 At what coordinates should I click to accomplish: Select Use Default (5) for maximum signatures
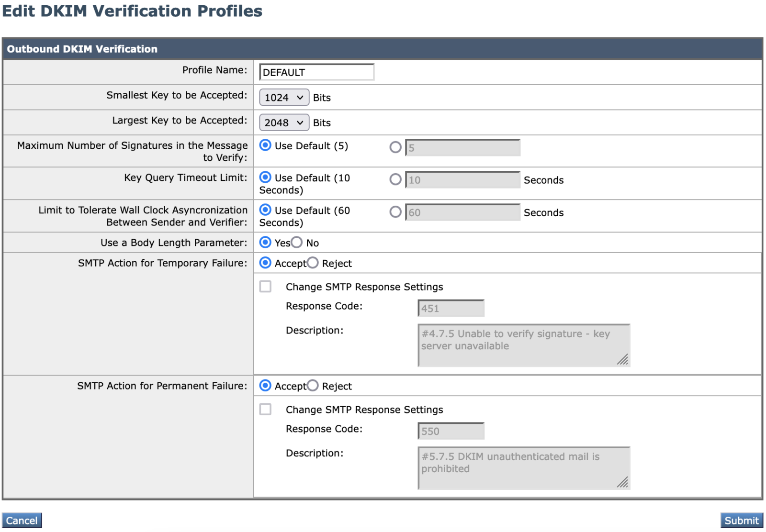(265, 145)
